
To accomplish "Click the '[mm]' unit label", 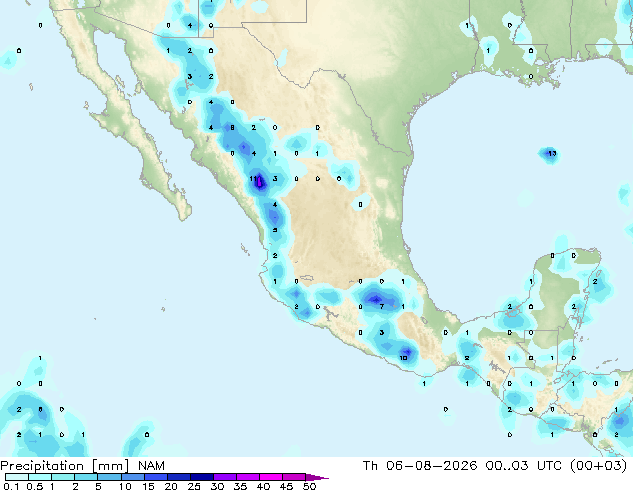I will (111, 466).
